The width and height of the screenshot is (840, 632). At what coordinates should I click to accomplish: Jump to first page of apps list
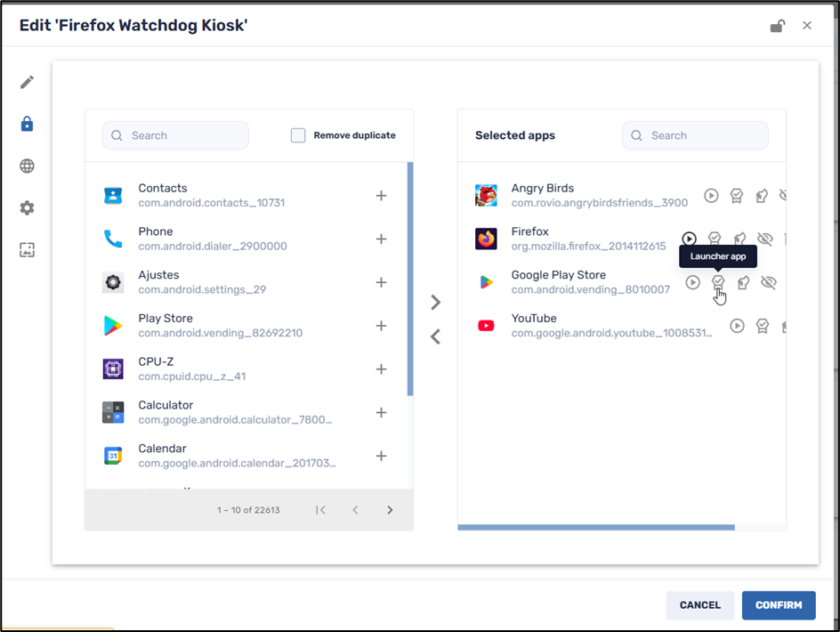tap(320, 509)
